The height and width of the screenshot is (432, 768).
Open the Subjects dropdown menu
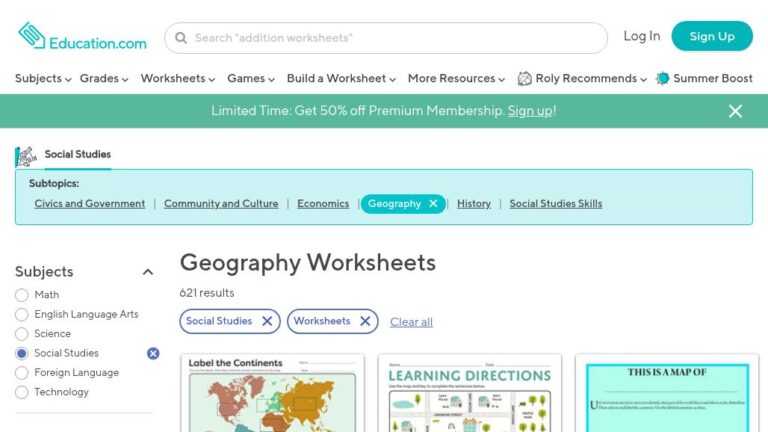(x=43, y=78)
